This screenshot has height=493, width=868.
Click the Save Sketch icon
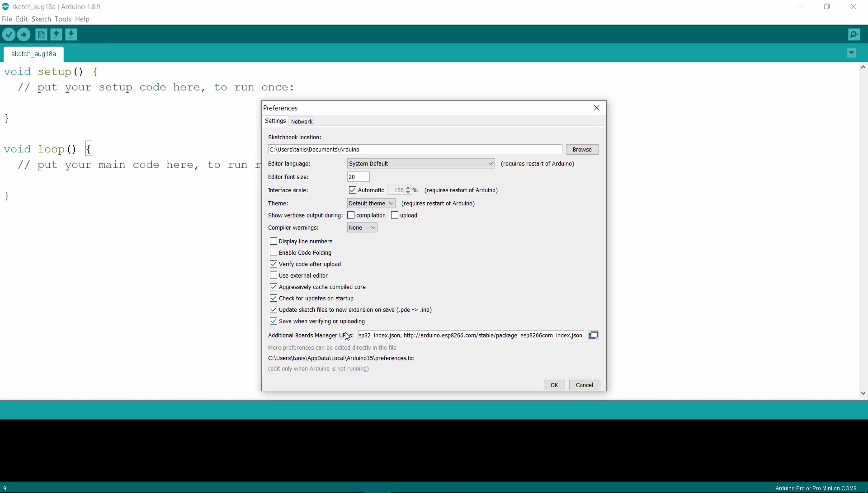pyautogui.click(x=71, y=34)
